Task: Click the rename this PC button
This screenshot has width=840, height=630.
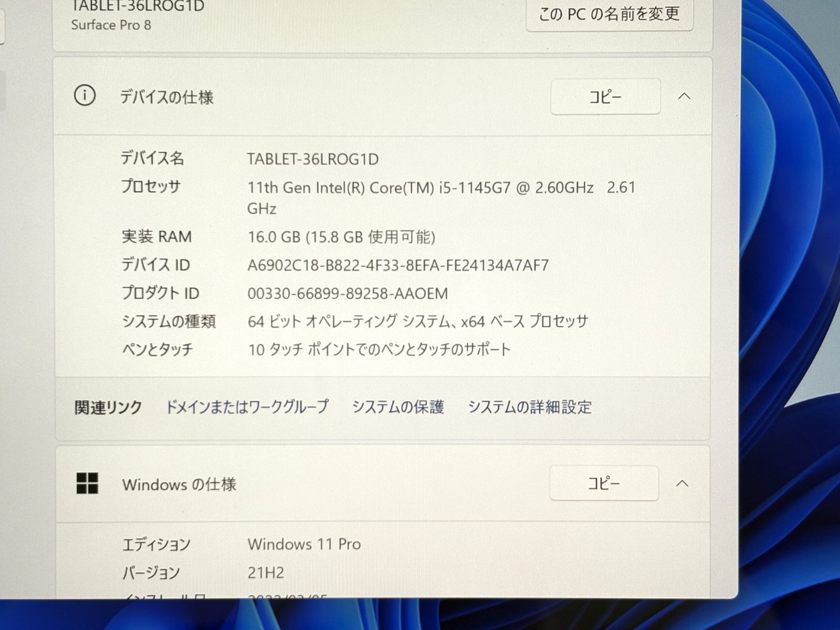Action: (x=610, y=14)
